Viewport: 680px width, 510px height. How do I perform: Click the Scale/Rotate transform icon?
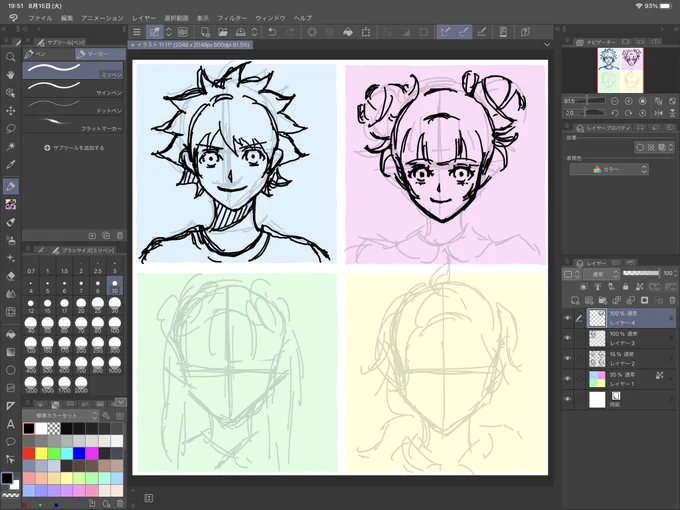pos(366,32)
